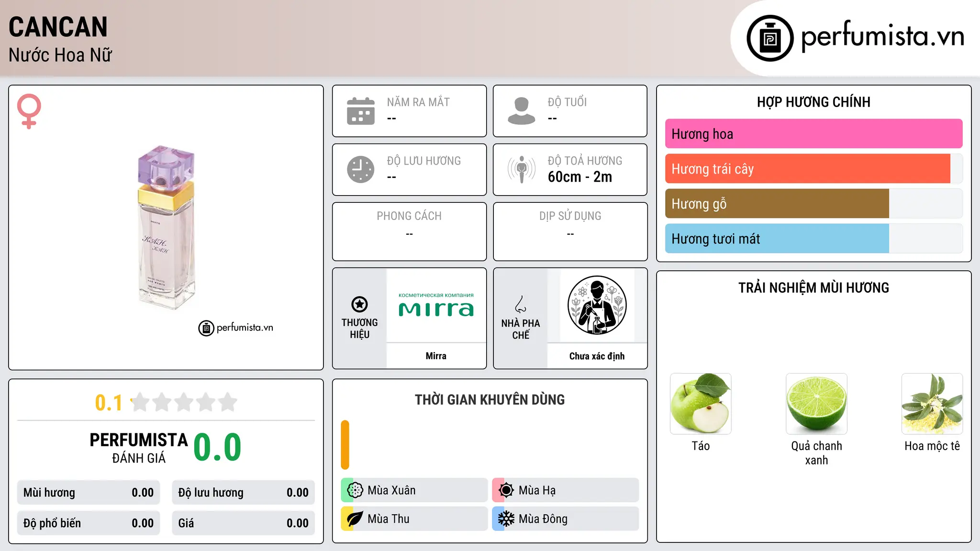Select the Quả chanh xanh lime image
This screenshot has width=980, height=551.
tap(816, 404)
